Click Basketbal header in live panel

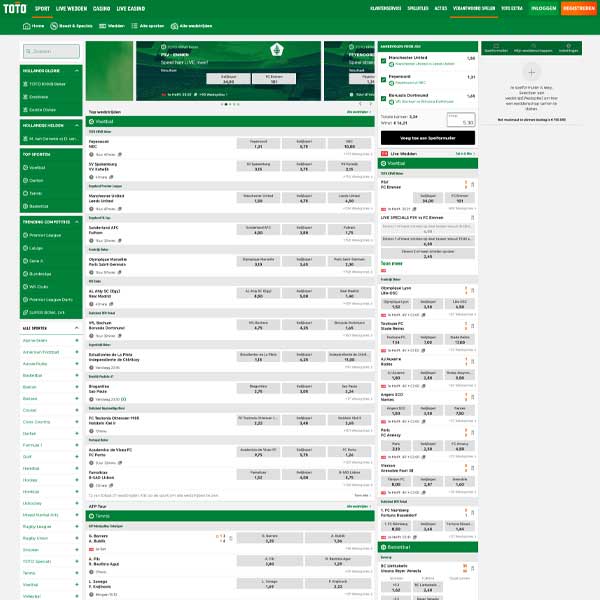[x=427, y=547]
